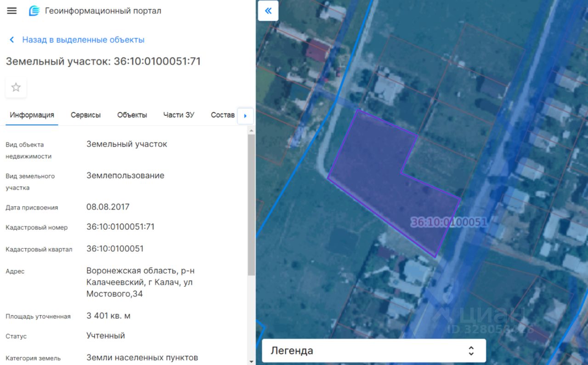
Task: Show more tabs with right arrow
Action: 245,116
